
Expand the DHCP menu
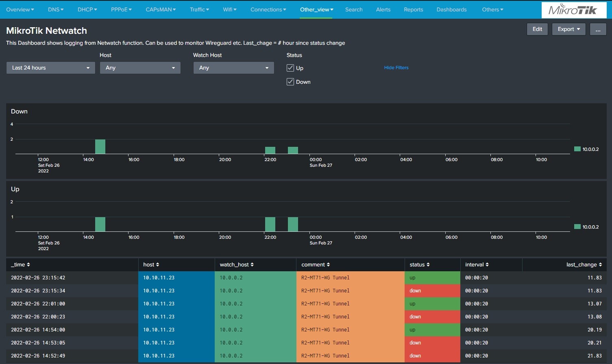87,9
